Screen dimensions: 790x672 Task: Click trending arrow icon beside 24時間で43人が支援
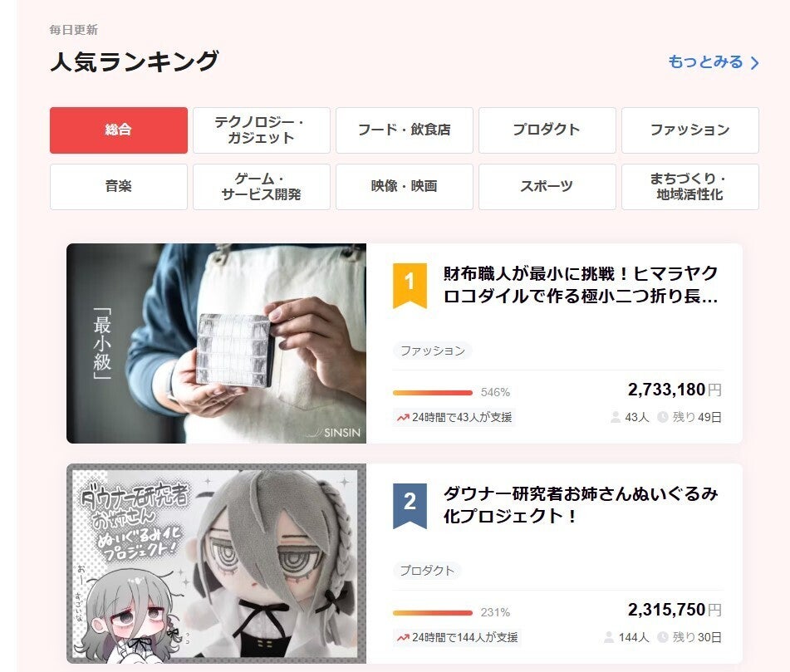pos(403,418)
